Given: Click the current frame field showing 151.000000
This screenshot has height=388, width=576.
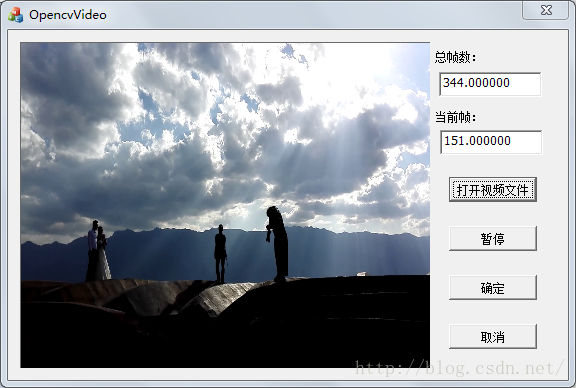Looking at the screenshot, I should (x=491, y=142).
